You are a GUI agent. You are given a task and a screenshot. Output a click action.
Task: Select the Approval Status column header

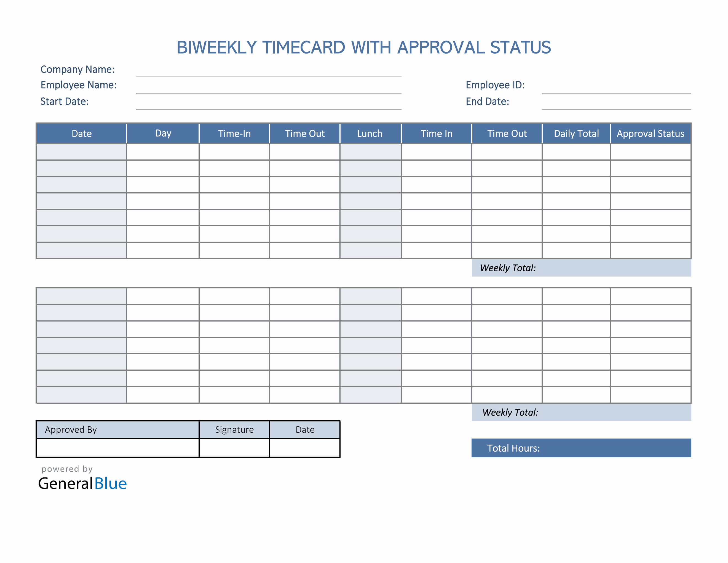(650, 133)
